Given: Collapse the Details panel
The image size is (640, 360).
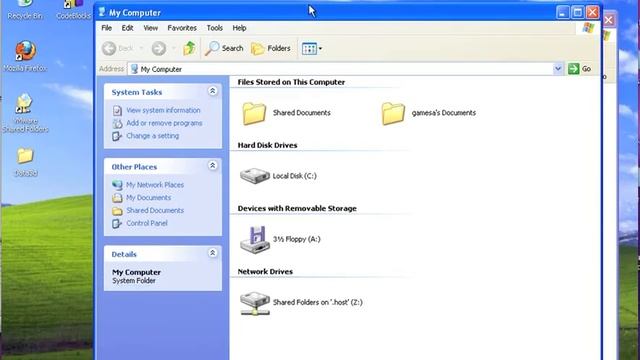Looking at the screenshot, I should pyautogui.click(x=212, y=253).
